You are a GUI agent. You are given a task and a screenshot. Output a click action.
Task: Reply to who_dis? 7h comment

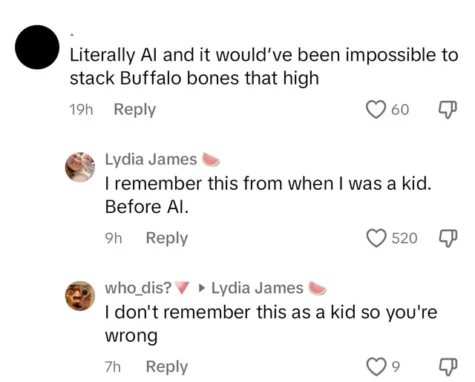167,367
